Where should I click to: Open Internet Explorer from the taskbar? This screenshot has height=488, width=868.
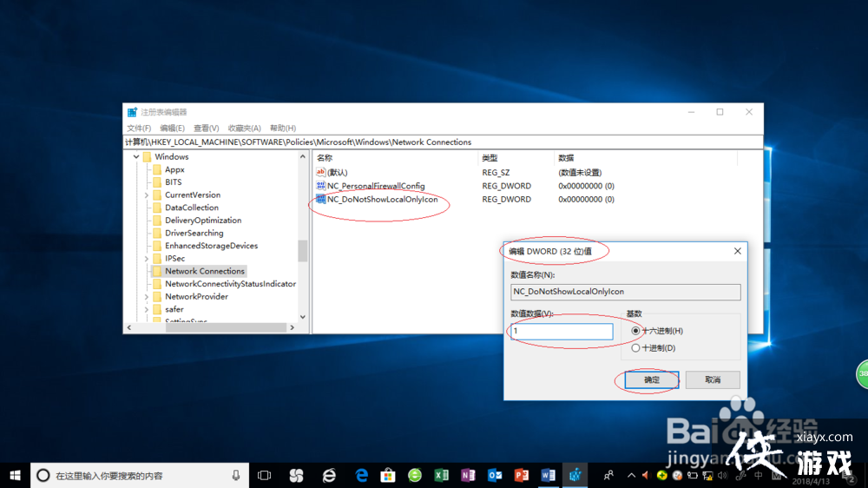(329, 475)
